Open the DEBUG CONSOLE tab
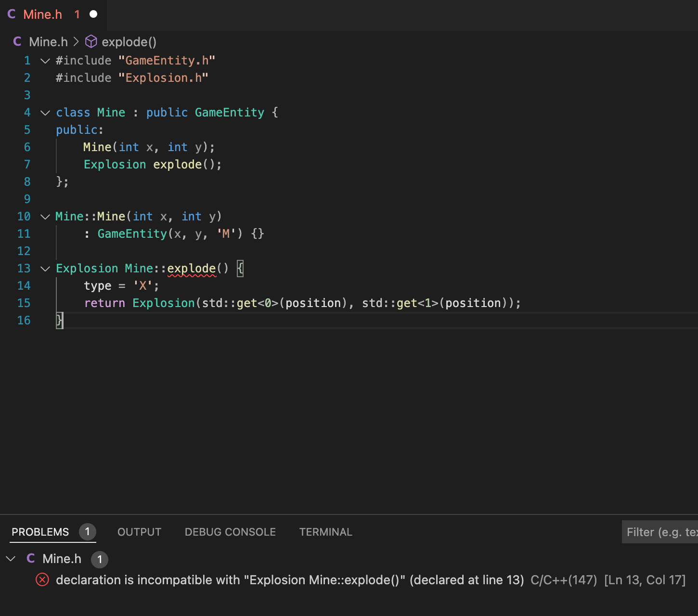The height and width of the screenshot is (616, 698). [x=230, y=532]
